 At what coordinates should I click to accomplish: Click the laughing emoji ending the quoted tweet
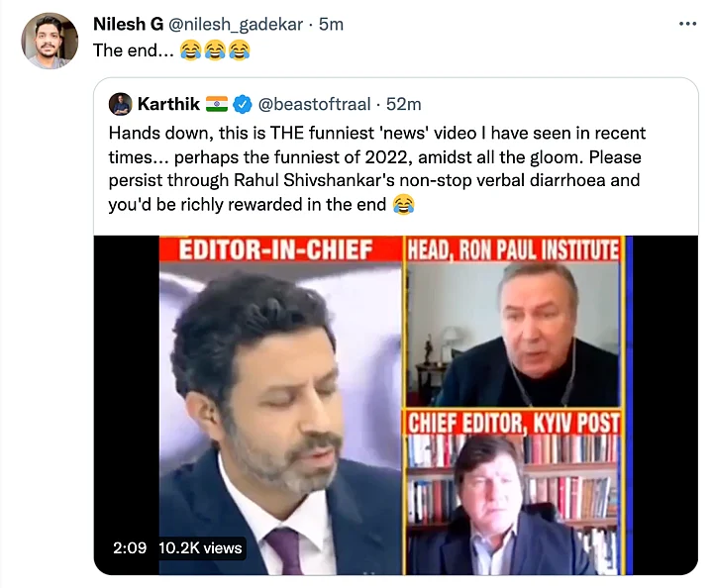point(403,206)
